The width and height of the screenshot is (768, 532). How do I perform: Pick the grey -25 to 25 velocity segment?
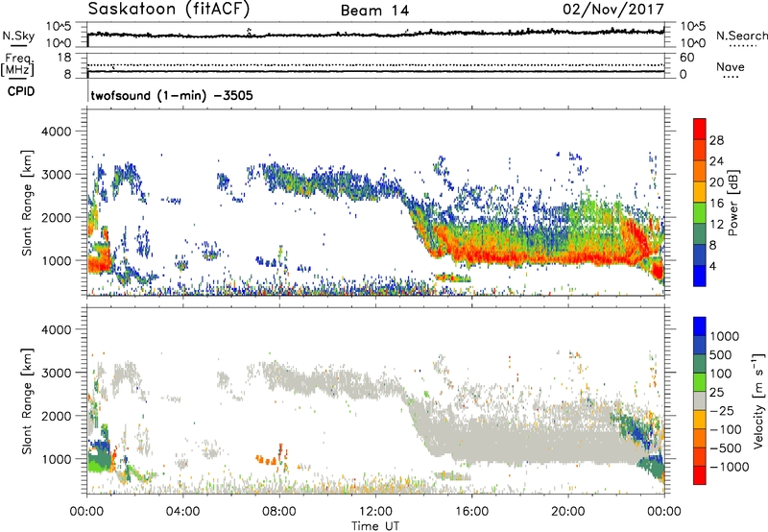click(x=700, y=401)
